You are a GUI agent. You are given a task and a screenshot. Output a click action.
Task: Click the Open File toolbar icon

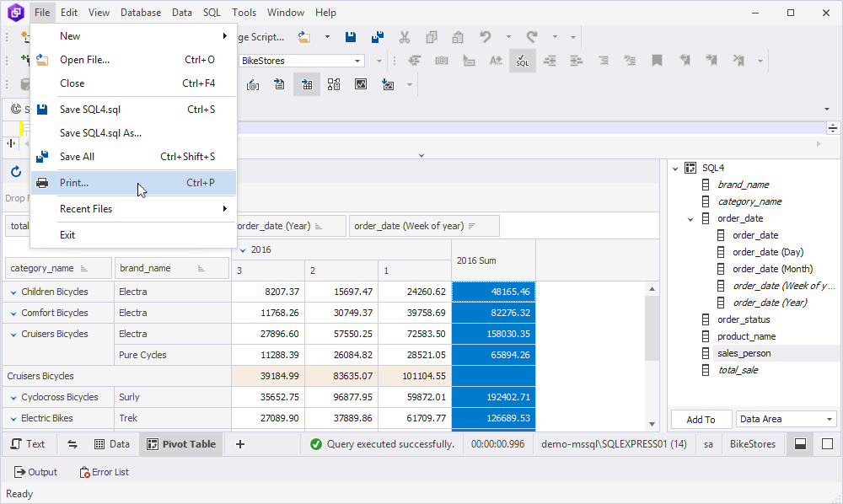coord(304,37)
